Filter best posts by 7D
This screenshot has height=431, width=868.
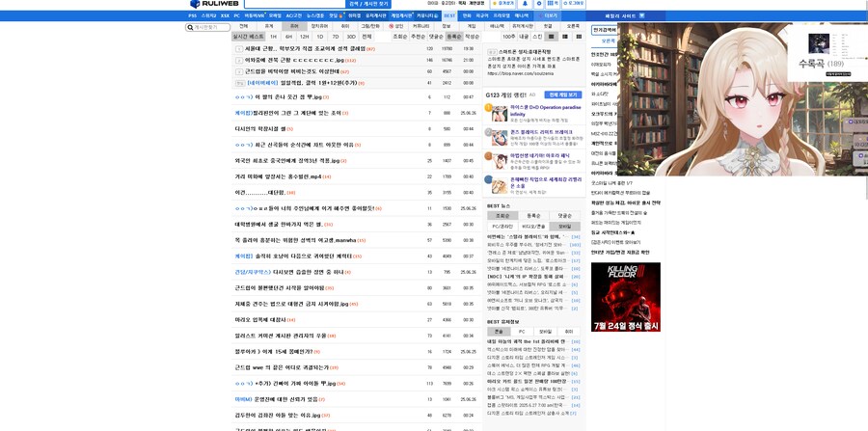click(336, 37)
